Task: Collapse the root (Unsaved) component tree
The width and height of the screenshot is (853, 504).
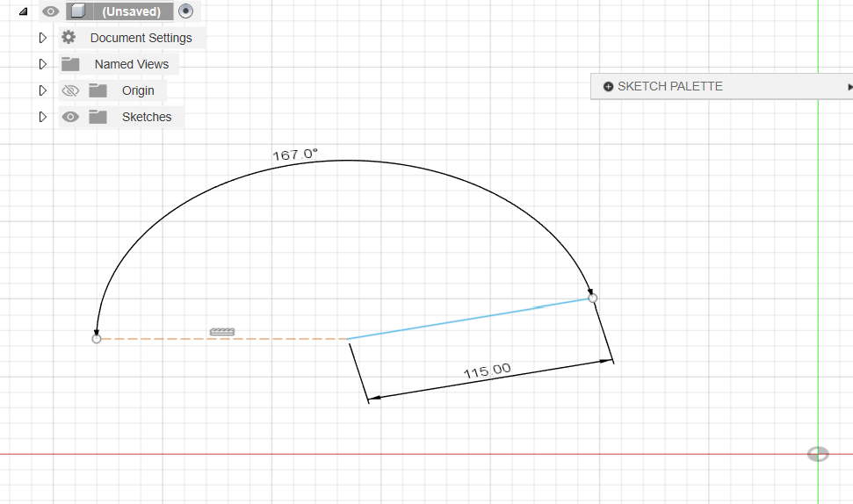Action: (23, 11)
